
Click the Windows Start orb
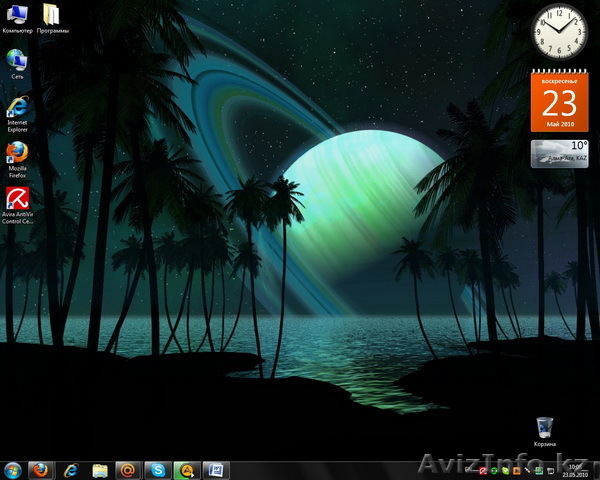[x=13, y=469]
